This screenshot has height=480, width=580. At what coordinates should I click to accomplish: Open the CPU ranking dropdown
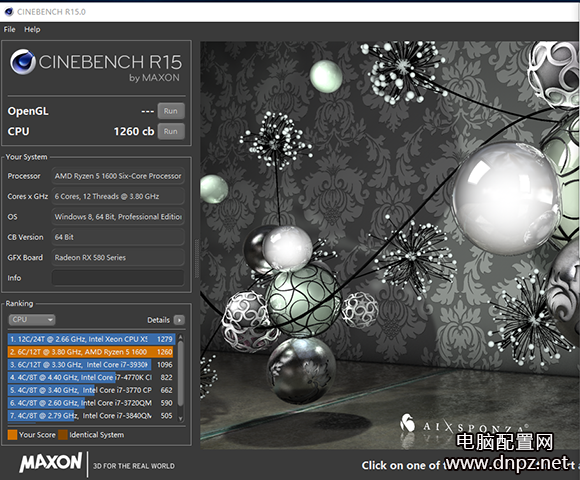click(32, 320)
